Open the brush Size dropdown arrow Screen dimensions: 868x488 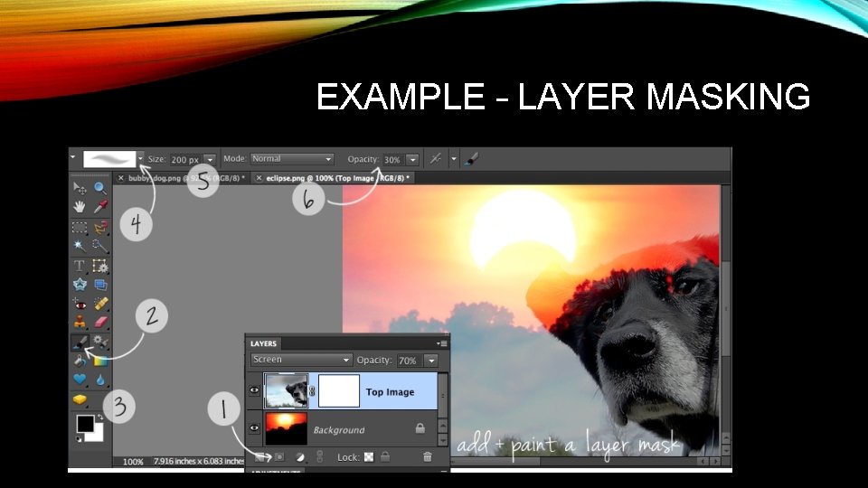[x=209, y=160]
